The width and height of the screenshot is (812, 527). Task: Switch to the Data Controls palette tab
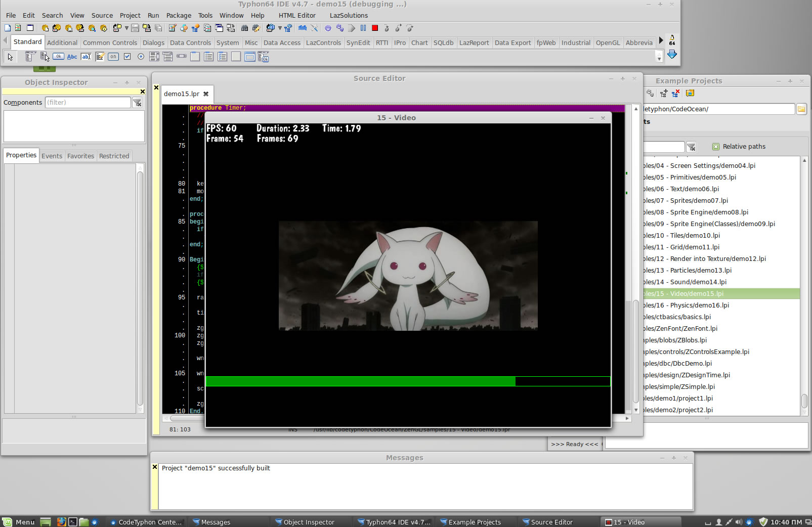pos(190,43)
